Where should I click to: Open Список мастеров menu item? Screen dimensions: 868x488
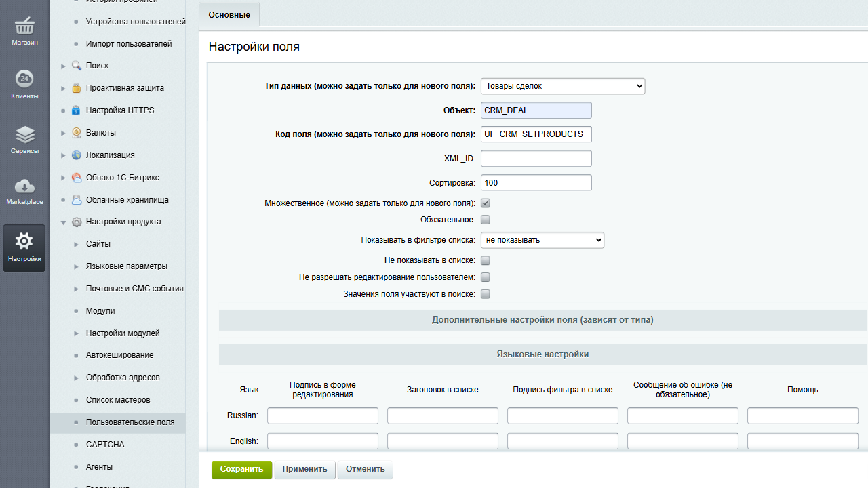tap(118, 400)
